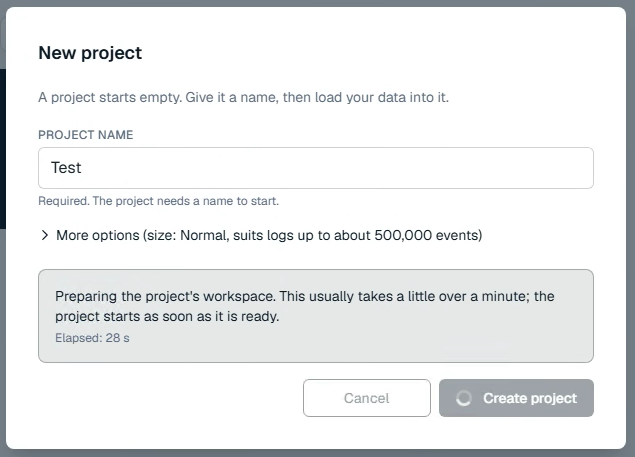Select the PROJECT NAME field label

pyautogui.click(x=85, y=135)
